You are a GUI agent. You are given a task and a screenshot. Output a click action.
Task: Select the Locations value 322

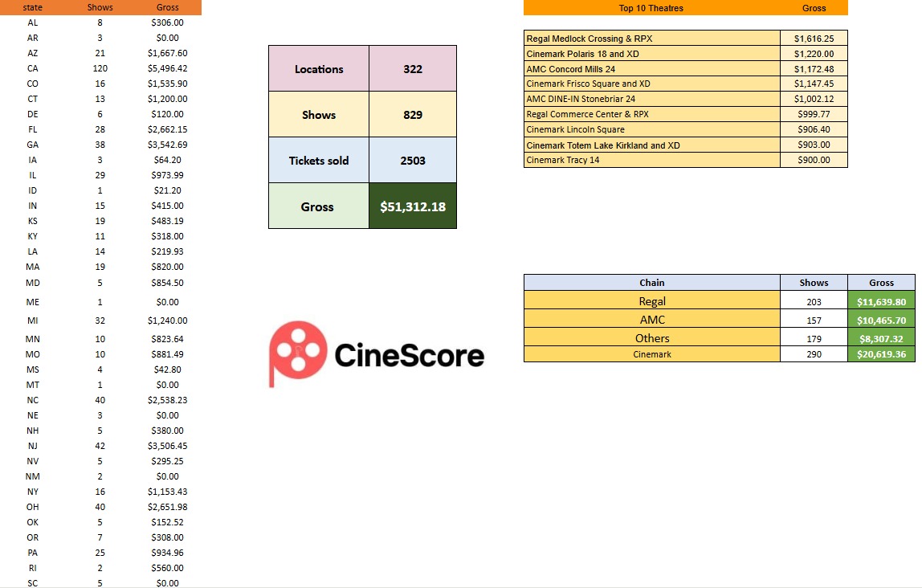coord(413,69)
